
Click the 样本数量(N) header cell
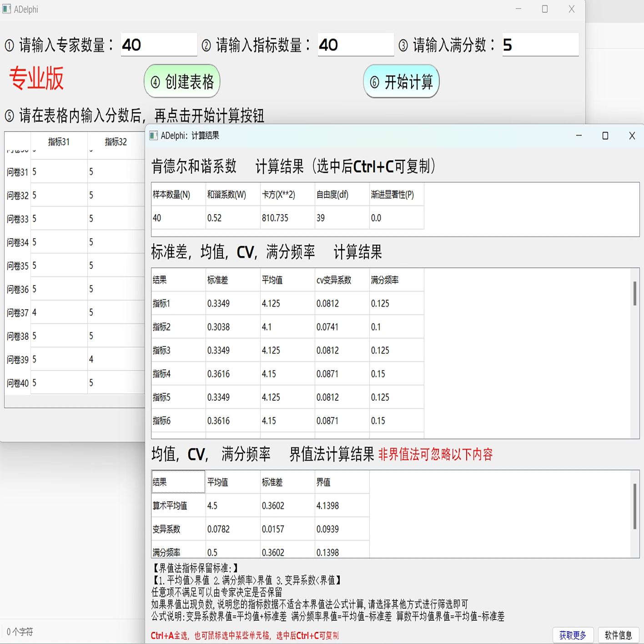[178, 195]
